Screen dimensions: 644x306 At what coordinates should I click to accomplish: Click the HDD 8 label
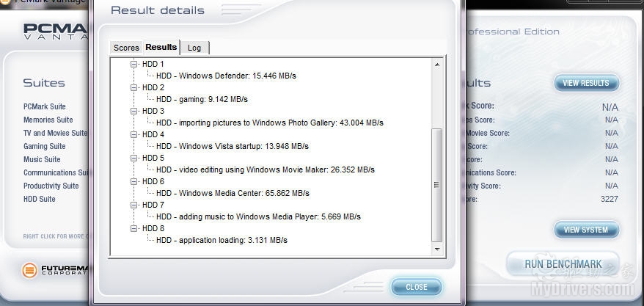click(x=153, y=228)
